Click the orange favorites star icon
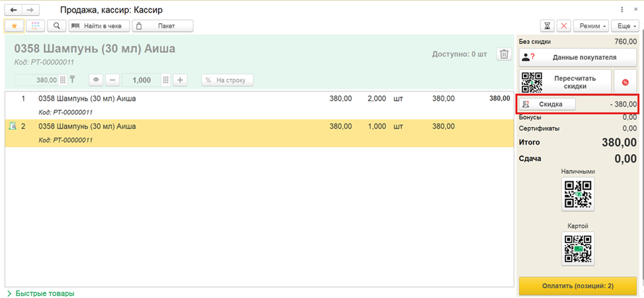 15,26
